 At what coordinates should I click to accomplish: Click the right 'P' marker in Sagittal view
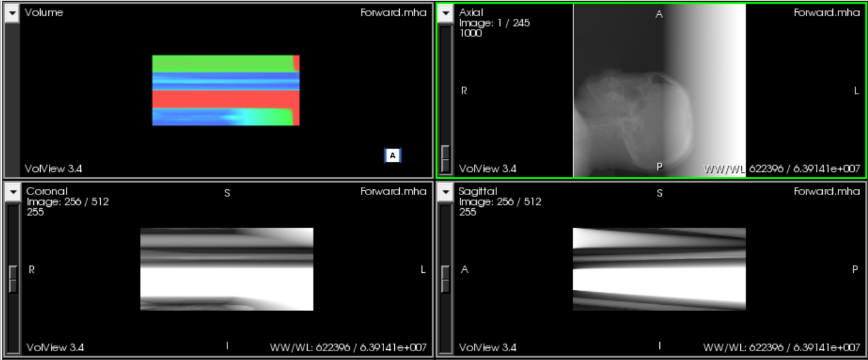(855, 270)
